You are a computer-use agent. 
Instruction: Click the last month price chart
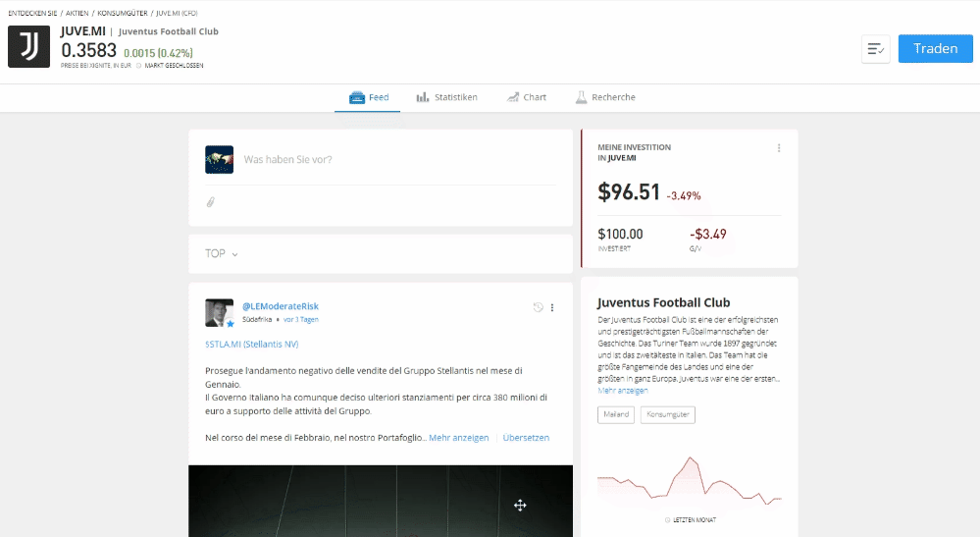tap(690, 481)
